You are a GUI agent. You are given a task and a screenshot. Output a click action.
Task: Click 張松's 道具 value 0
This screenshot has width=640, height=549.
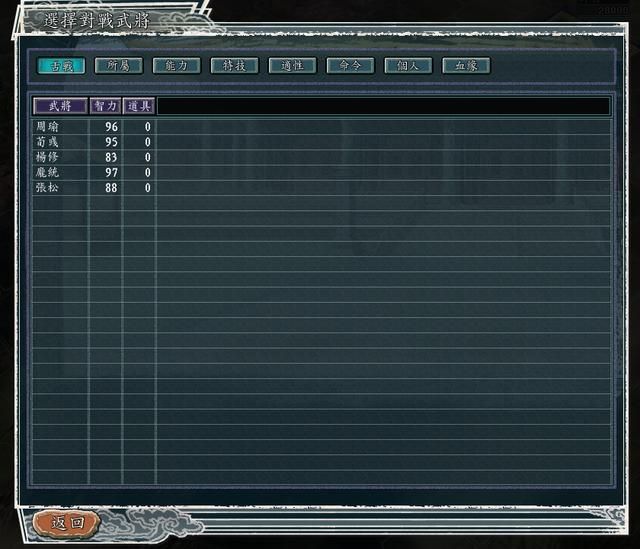click(147, 187)
